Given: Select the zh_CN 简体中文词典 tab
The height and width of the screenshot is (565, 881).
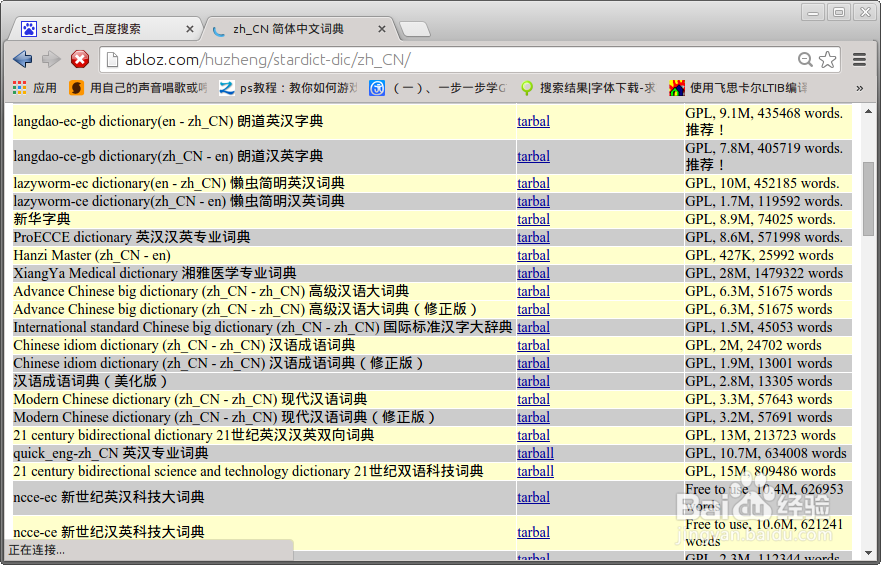Looking at the screenshot, I should pyautogui.click(x=298, y=29).
